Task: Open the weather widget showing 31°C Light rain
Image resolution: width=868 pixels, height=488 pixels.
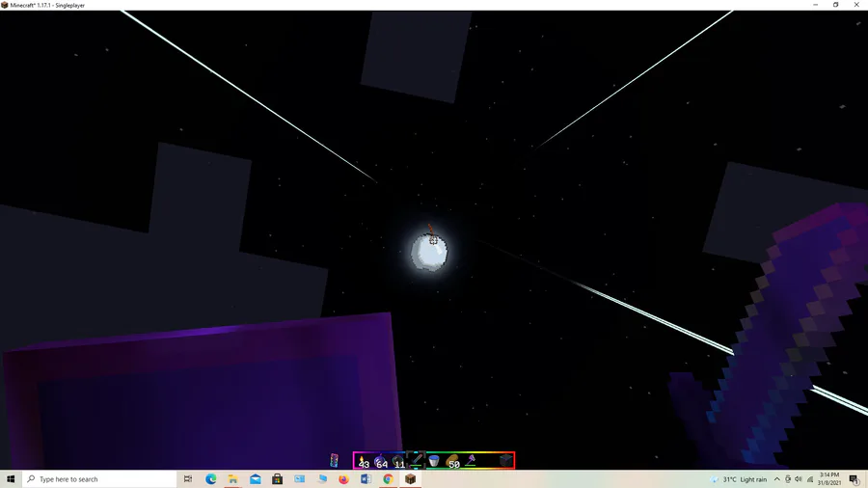Action: click(739, 479)
